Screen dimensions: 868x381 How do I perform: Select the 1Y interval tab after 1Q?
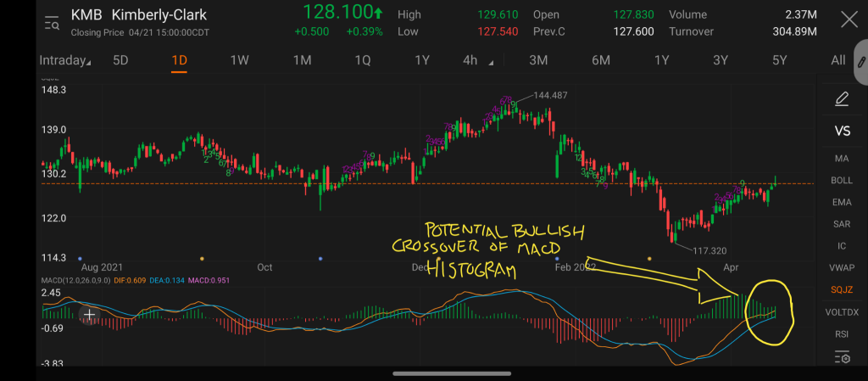[422, 60]
